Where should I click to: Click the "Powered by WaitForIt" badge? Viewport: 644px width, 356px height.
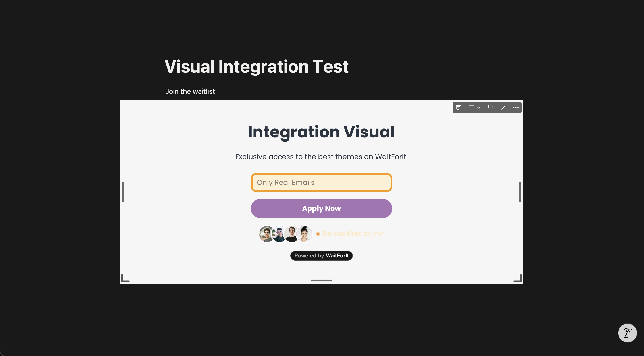coord(321,255)
